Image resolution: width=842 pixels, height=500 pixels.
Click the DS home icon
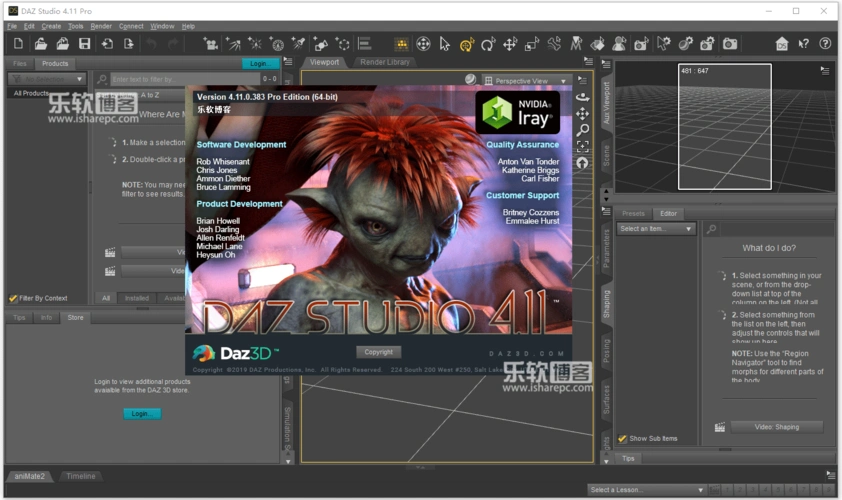[782, 44]
